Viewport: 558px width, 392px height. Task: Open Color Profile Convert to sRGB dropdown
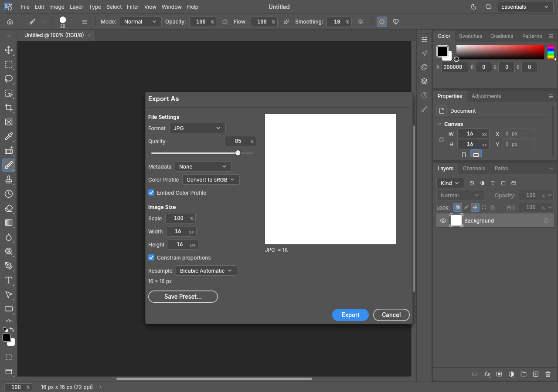pyautogui.click(x=211, y=179)
